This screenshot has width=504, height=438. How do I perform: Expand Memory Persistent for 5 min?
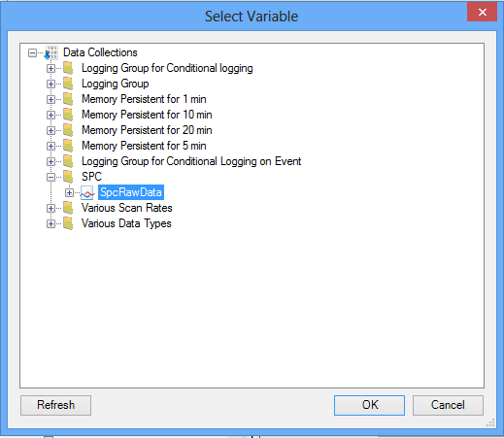tap(50, 146)
